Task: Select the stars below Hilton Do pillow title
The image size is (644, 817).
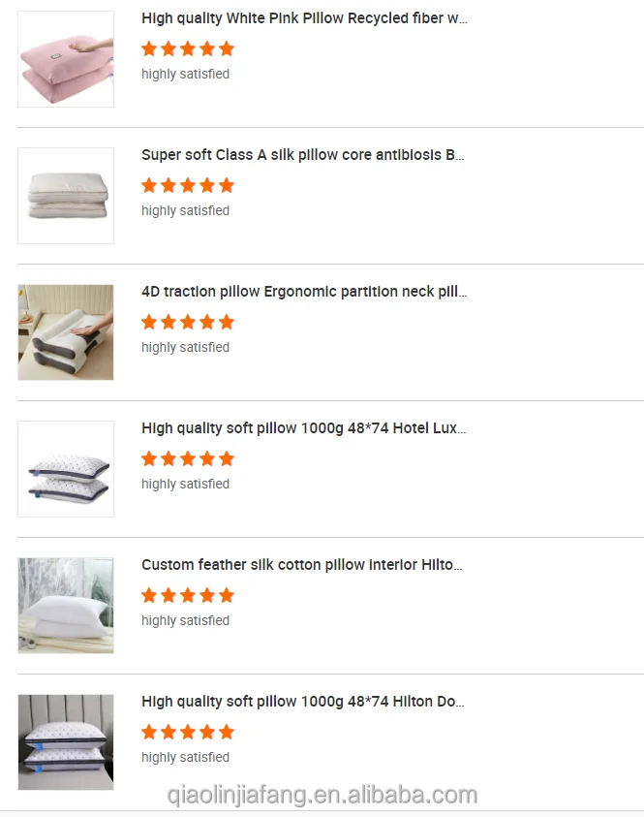Action: [188, 732]
